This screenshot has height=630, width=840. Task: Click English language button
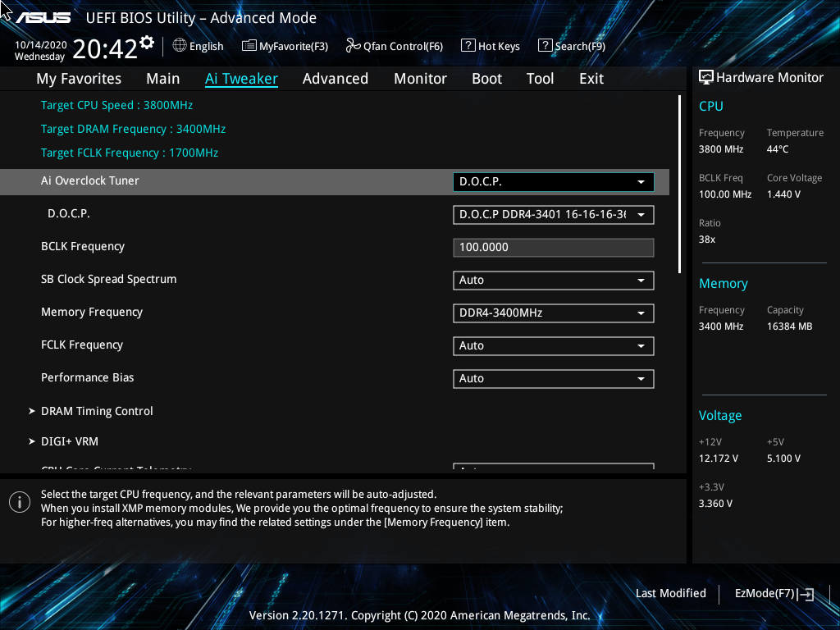click(x=206, y=47)
